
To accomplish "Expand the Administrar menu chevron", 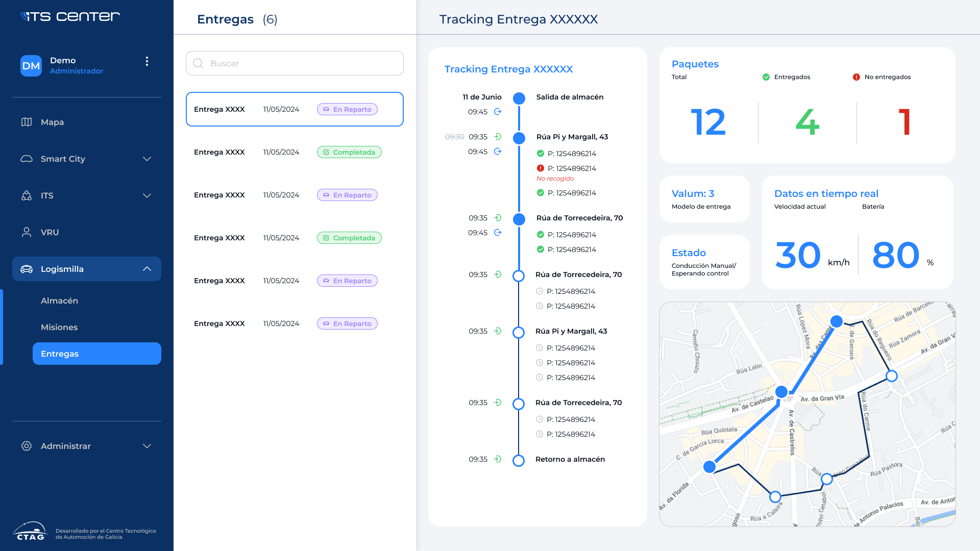I will click(147, 446).
